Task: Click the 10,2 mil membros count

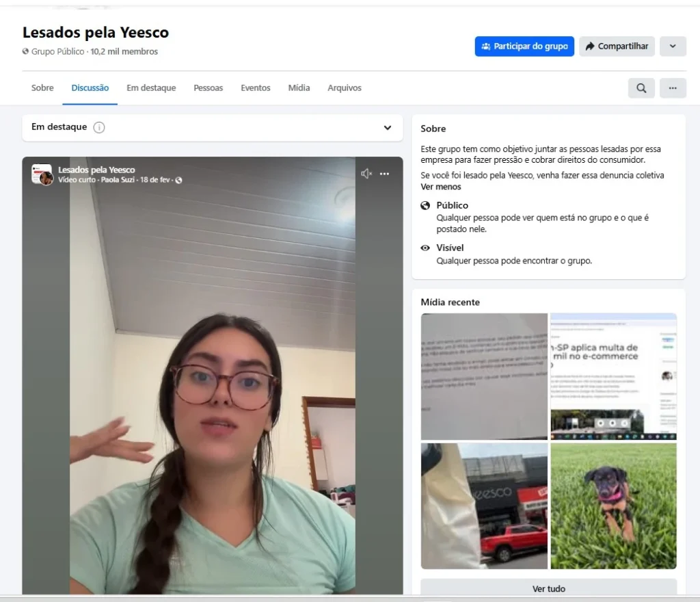Action: pyautogui.click(x=124, y=52)
